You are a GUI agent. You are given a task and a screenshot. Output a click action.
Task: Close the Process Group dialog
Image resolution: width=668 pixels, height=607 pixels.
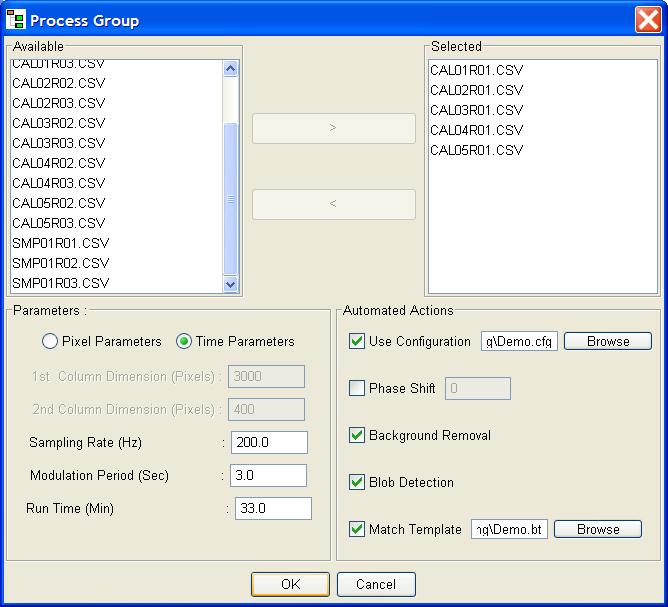click(x=647, y=19)
